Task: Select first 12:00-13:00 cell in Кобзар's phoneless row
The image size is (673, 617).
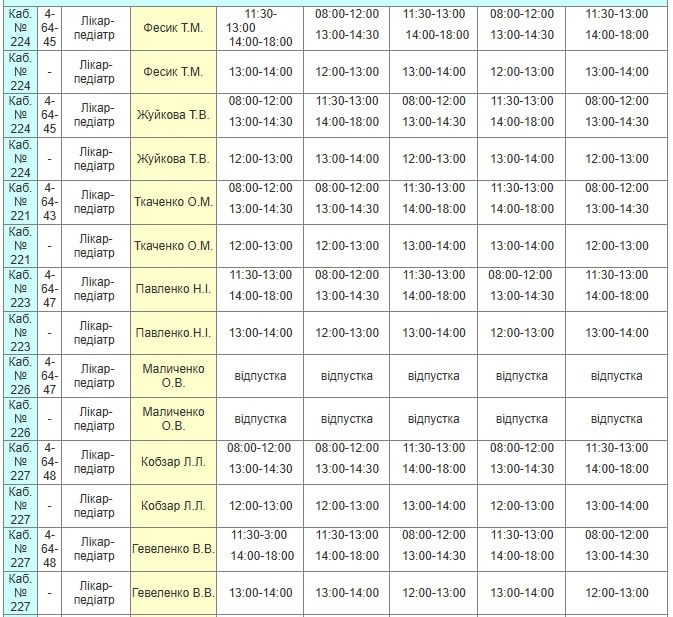Action: tap(260, 506)
